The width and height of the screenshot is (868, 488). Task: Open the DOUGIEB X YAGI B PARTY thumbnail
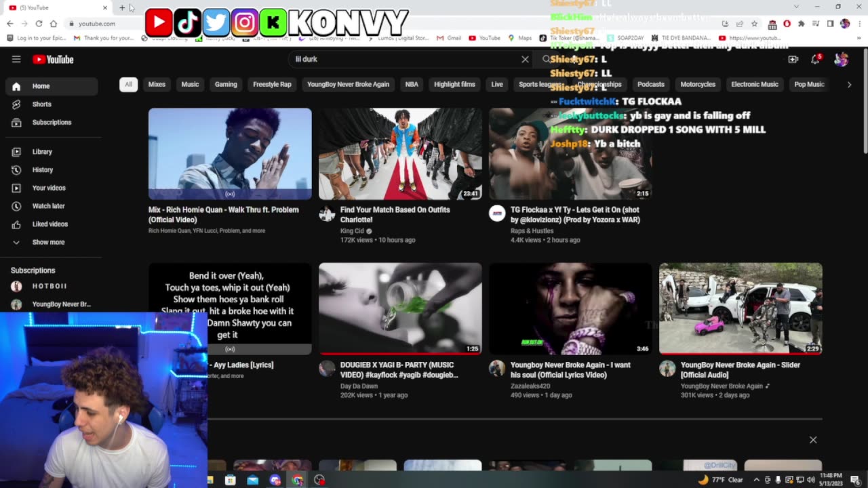click(x=400, y=308)
